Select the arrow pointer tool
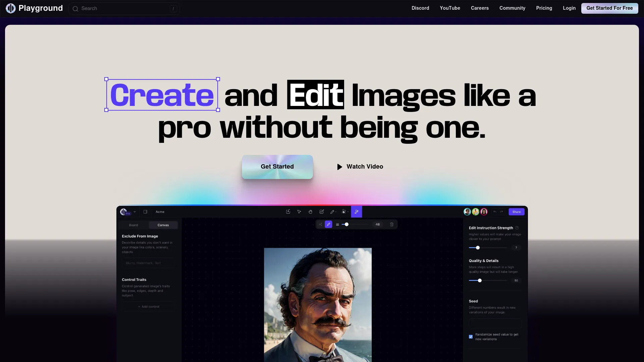Image resolution: width=644 pixels, height=362 pixels. (299, 212)
